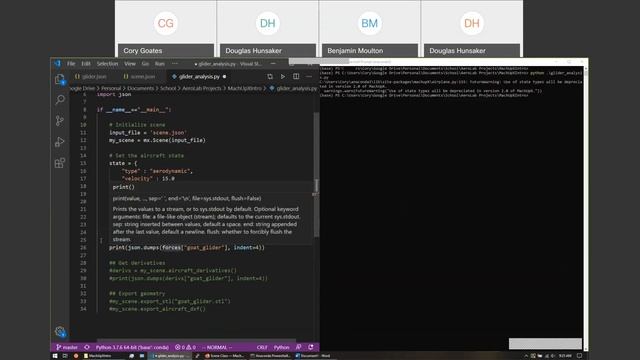Screen dimensions: 640x360
Task: Expand hidden menus via ellipsis in menu bar
Action: (175, 64)
